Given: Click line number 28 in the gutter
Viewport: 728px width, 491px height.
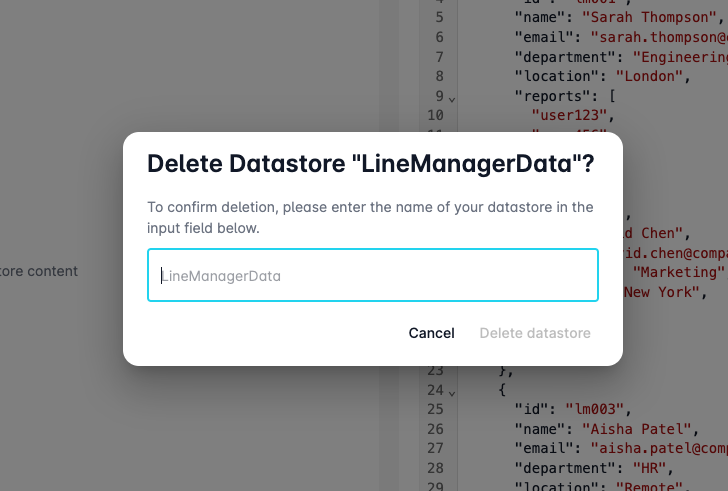Looking at the screenshot, I should pos(435,468).
